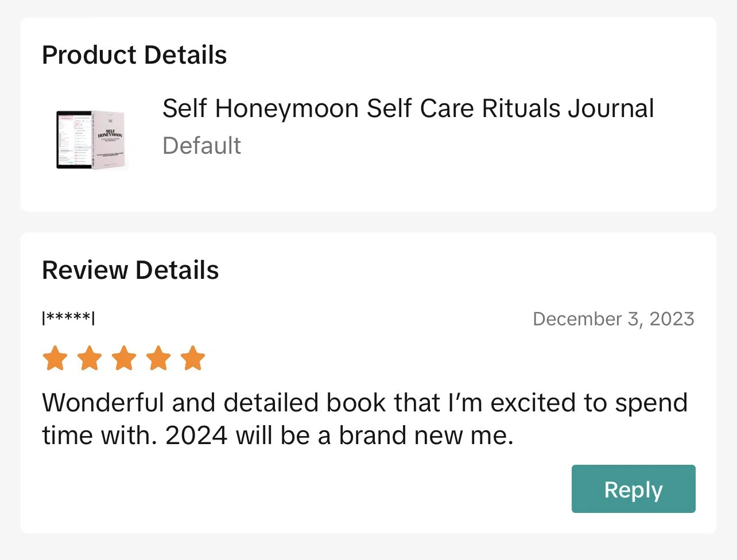Open the Self Honeymoon Self Care Rituals Journal title

(408, 108)
